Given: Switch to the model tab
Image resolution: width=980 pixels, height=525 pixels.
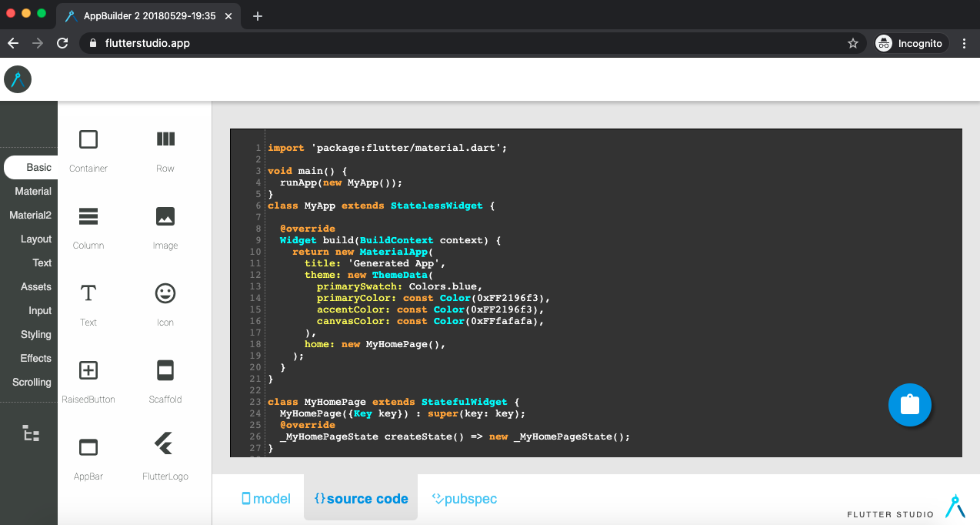Looking at the screenshot, I should click(265, 499).
